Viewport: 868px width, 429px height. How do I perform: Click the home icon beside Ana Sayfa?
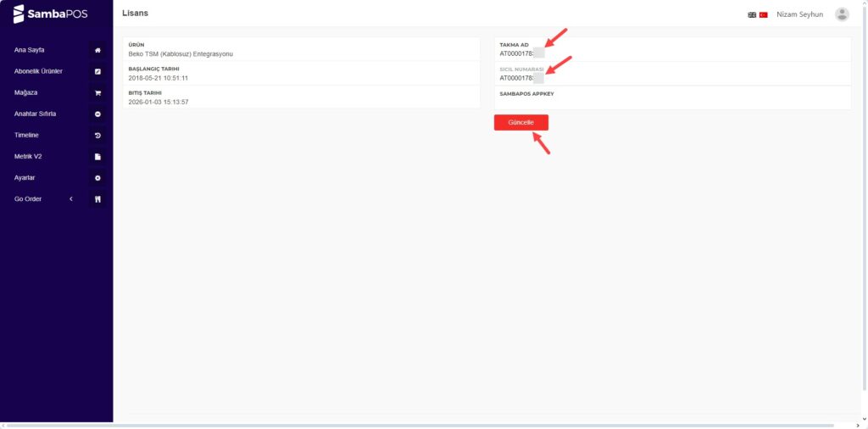click(97, 50)
